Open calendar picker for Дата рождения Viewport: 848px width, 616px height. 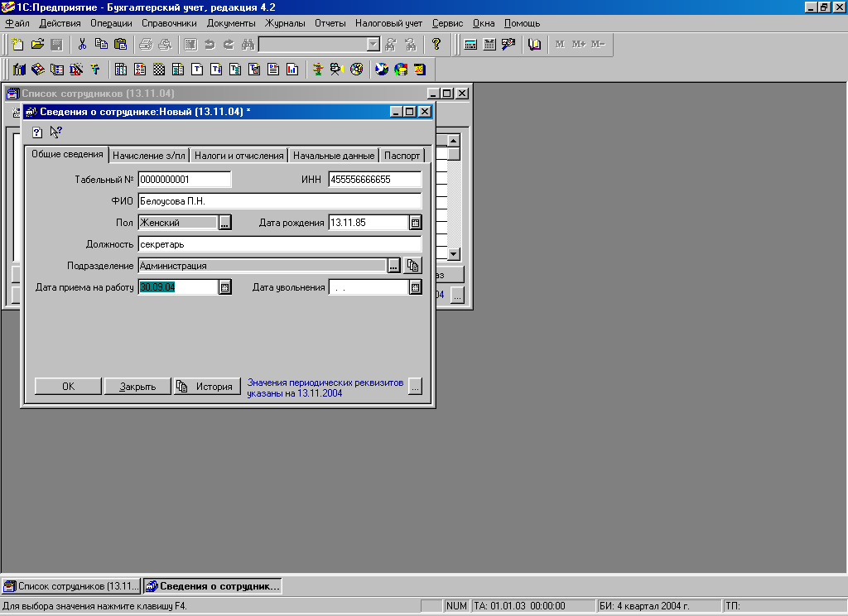click(415, 223)
